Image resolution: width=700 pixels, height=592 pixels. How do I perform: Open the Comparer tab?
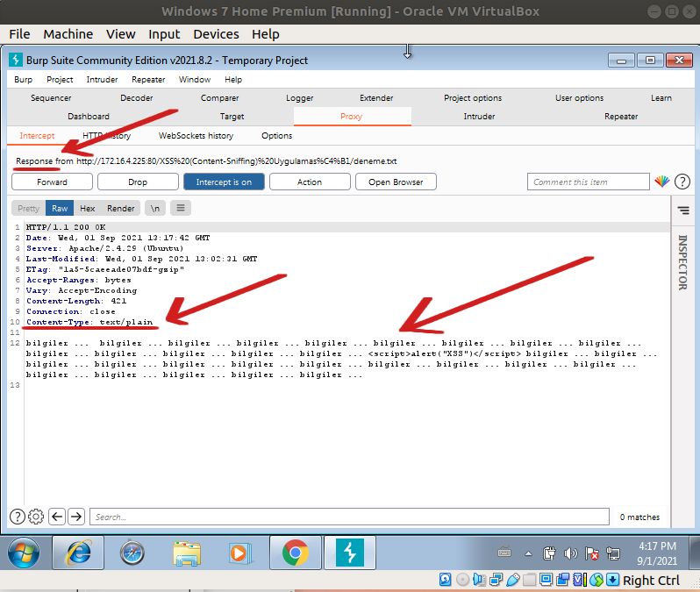point(219,97)
